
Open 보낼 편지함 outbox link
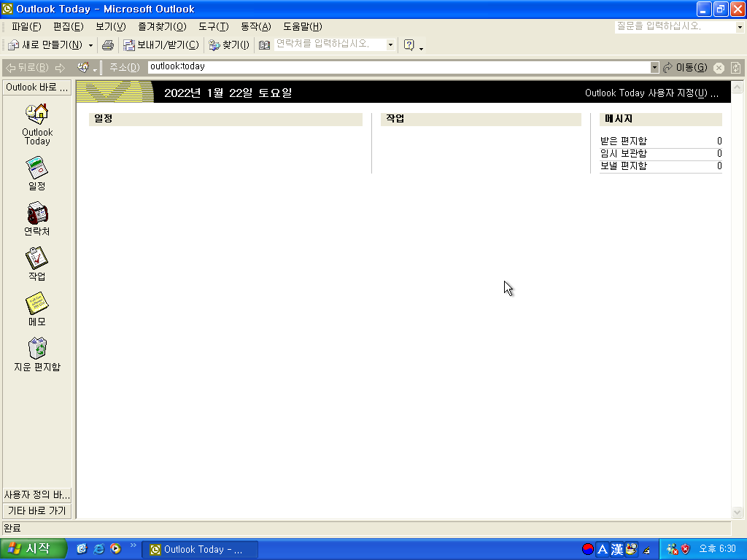point(624,166)
